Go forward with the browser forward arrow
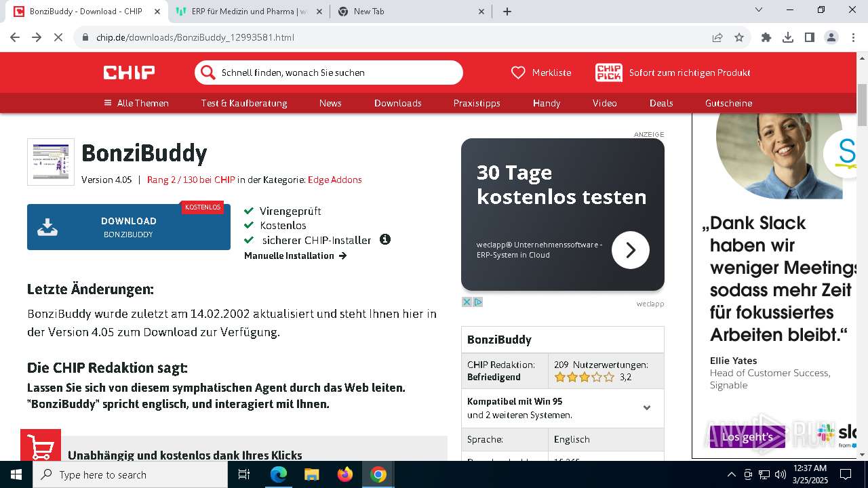 coord(37,37)
